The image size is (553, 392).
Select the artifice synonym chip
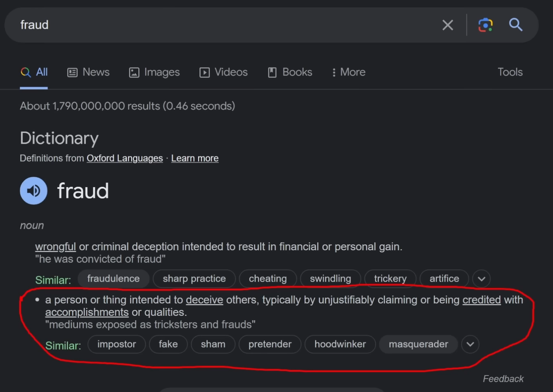tap(444, 279)
